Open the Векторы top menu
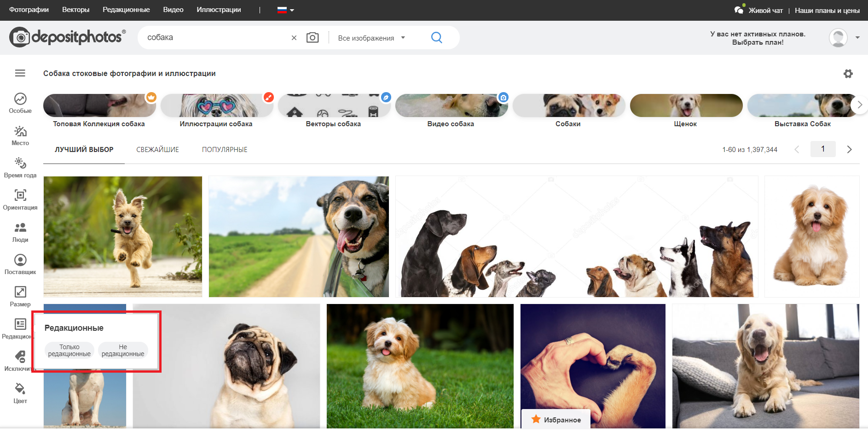This screenshot has height=433, width=868. tap(76, 10)
